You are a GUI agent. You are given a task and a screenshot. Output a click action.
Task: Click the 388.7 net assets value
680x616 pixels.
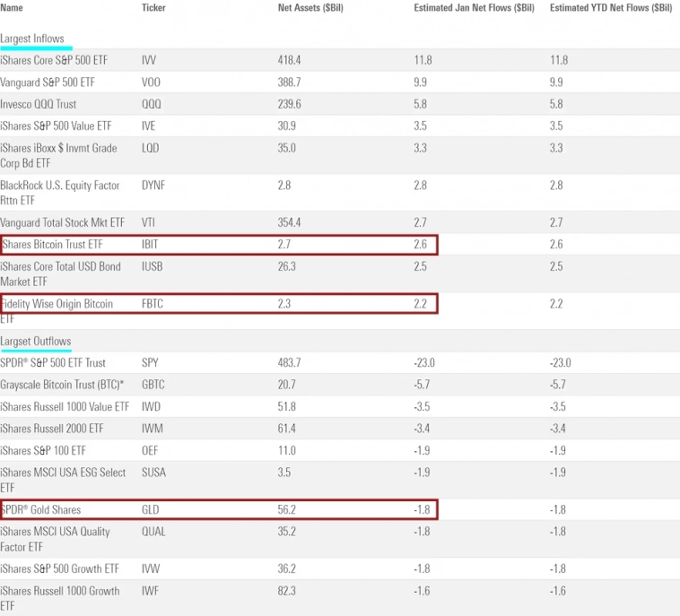[x=289, y=82]
